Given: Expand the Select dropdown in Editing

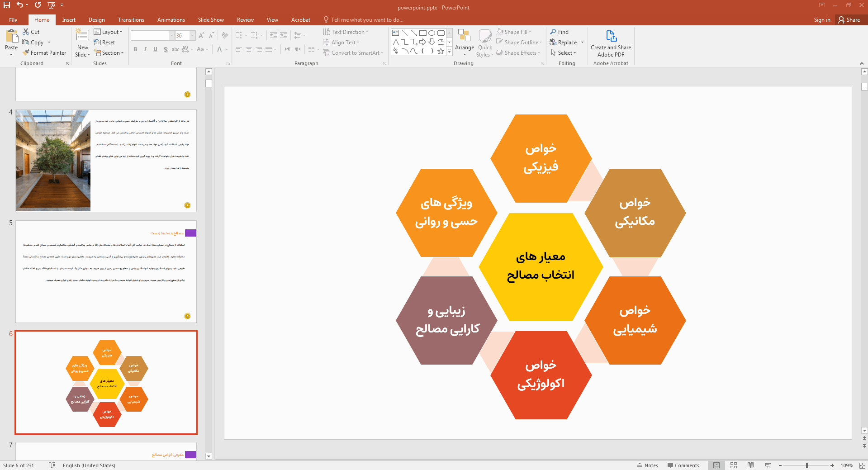Looking at the screenshot, I should 564,53.
